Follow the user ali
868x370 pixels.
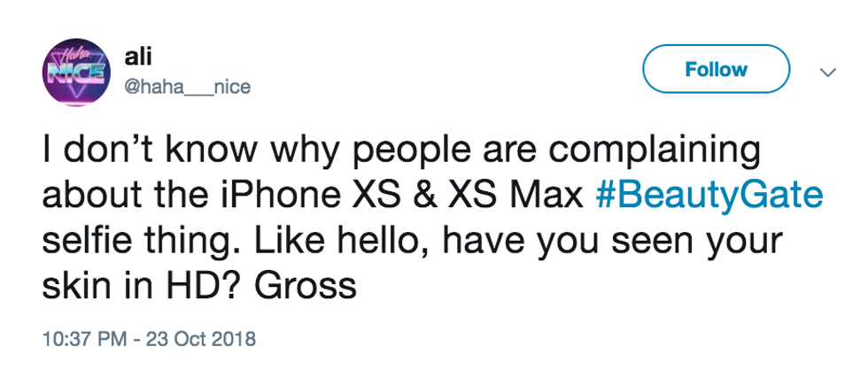tap(716, 69)
